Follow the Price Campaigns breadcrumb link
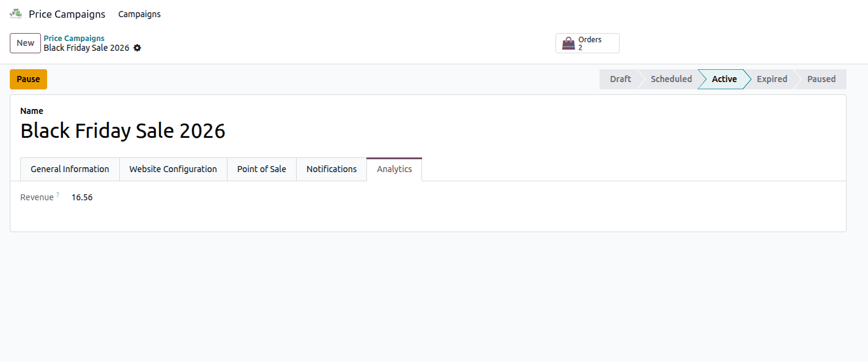Viewport: 868px width, 362px height. point(74,39)
